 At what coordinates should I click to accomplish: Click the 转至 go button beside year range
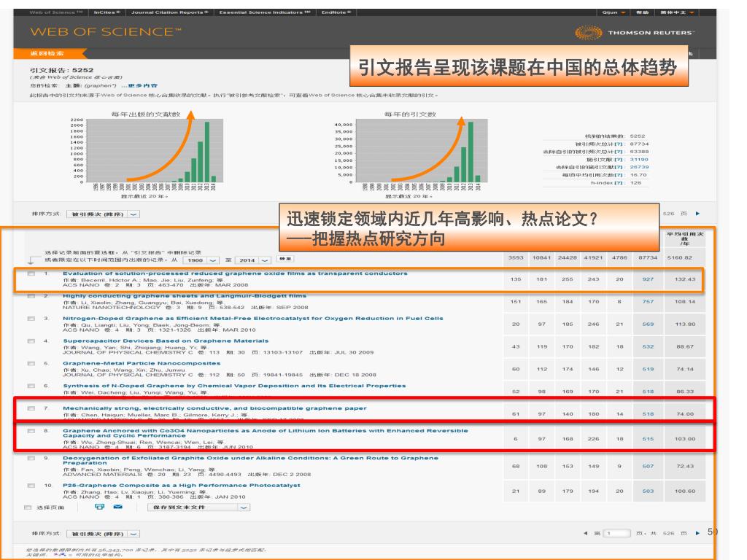pos(285,259)
